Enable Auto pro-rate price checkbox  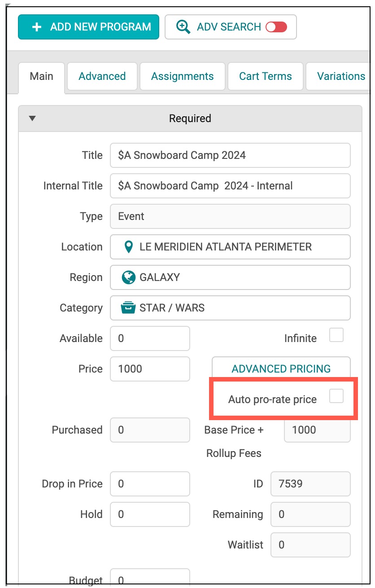[336, 396]
